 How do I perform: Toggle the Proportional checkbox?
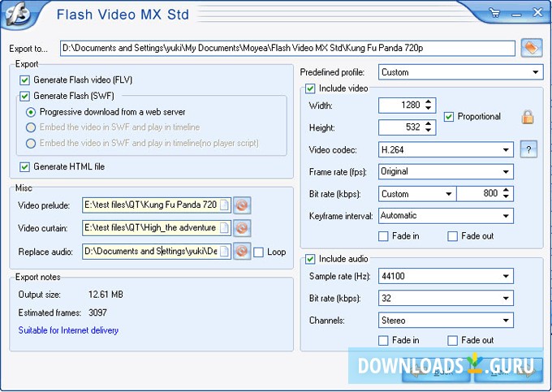pyautogui.click(x=448, y=117)
